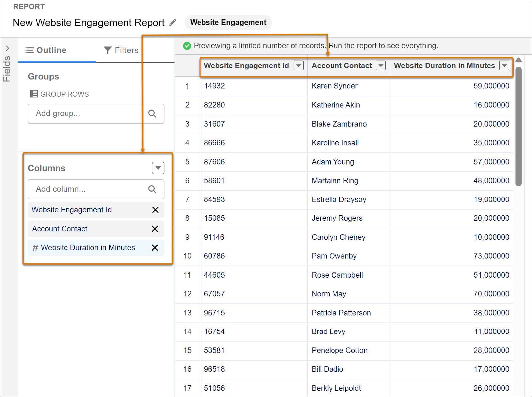Click the New Website Engagement Report title
The height and width of the screenshot is (397, 532).
click(88, 23)
